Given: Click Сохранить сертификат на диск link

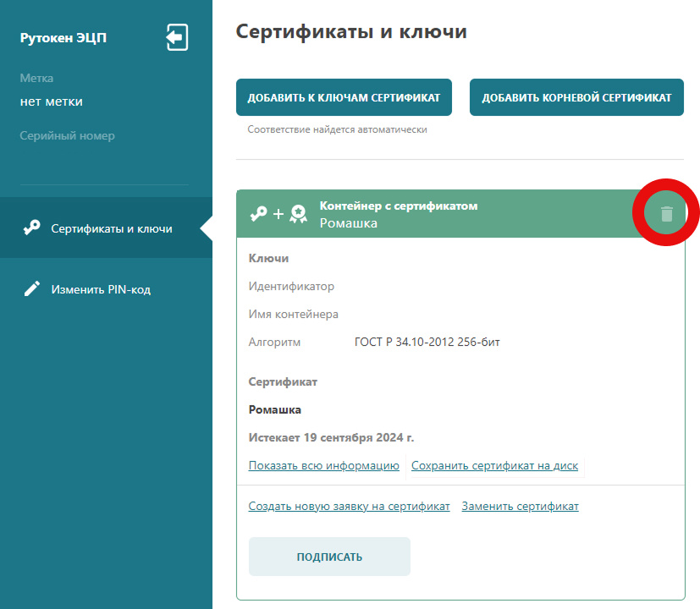Looking at the screenshot, I should tap(494, 465).
